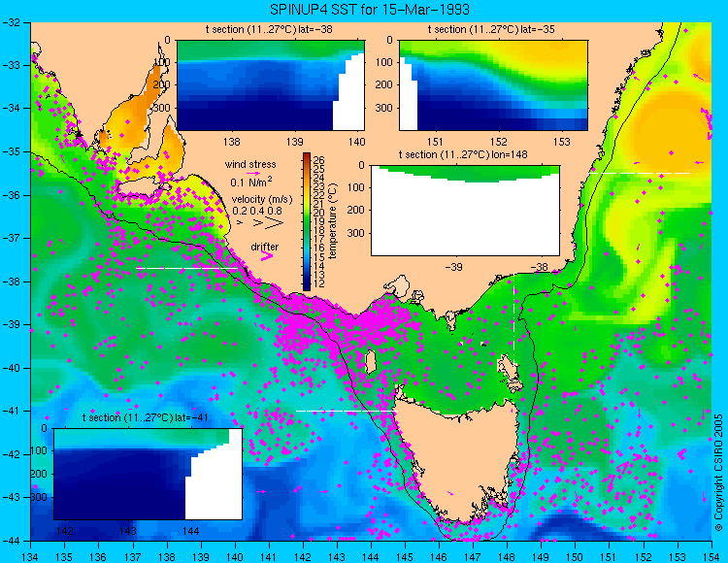Click the middle 0.4 velocity arrow in legend
The image size is (728, 563).
pyautogui.click(x=257, y=223)
